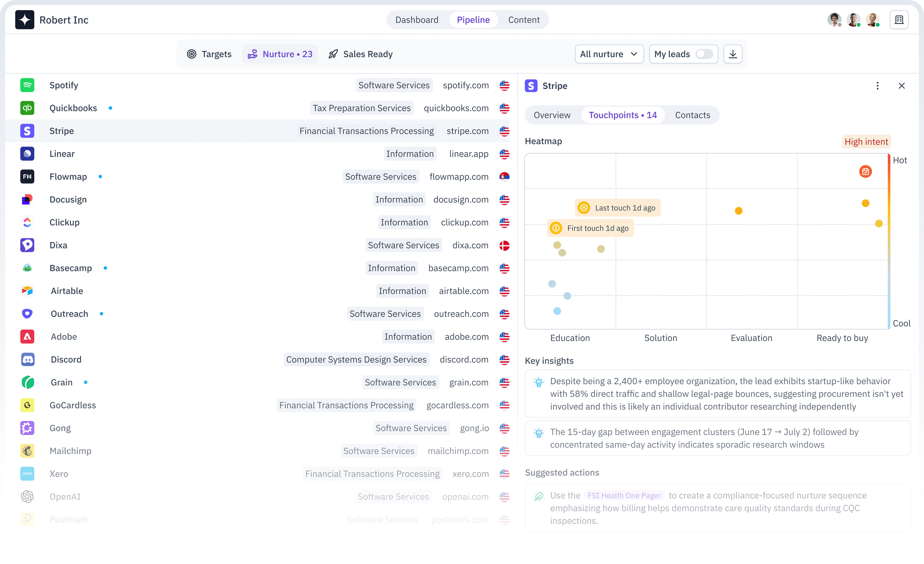Click the GoCardless logo icon
The image size is (924, 564).
point(27,405)
